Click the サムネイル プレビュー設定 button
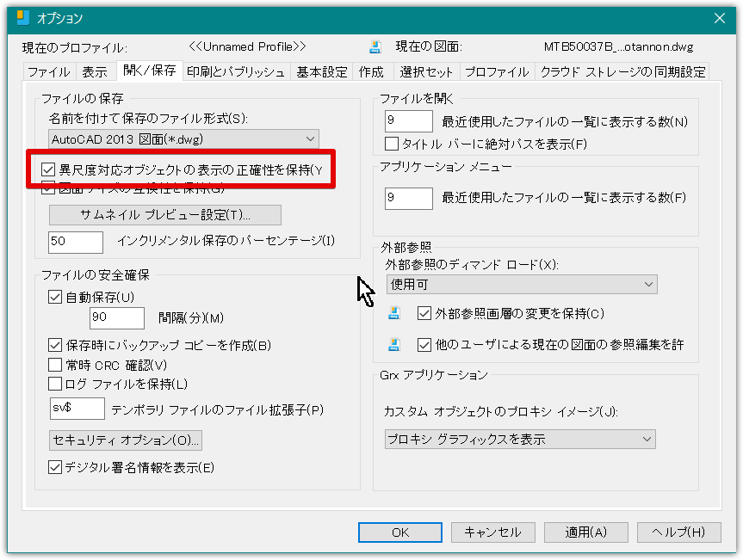This screenshot has height=560, width=743. [165, 214]
